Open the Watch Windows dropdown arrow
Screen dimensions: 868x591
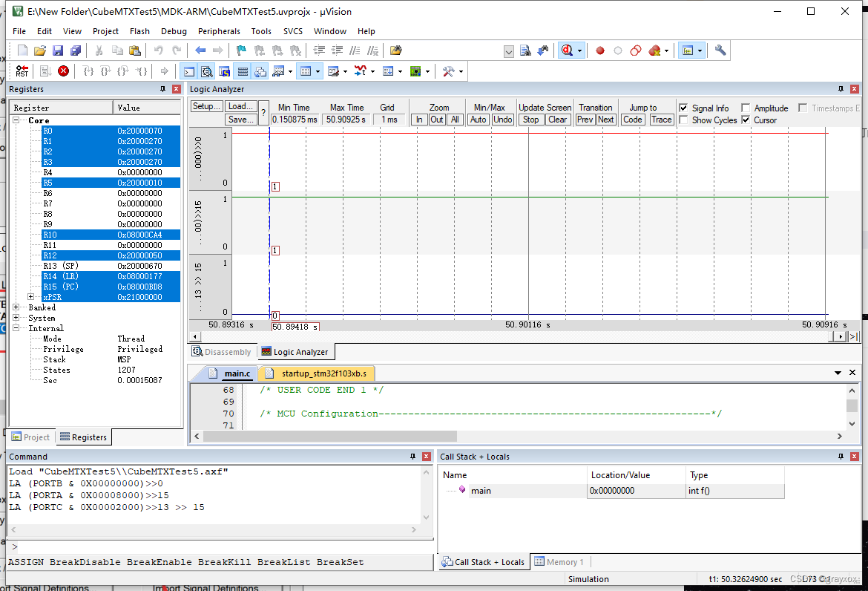(290, 71)
